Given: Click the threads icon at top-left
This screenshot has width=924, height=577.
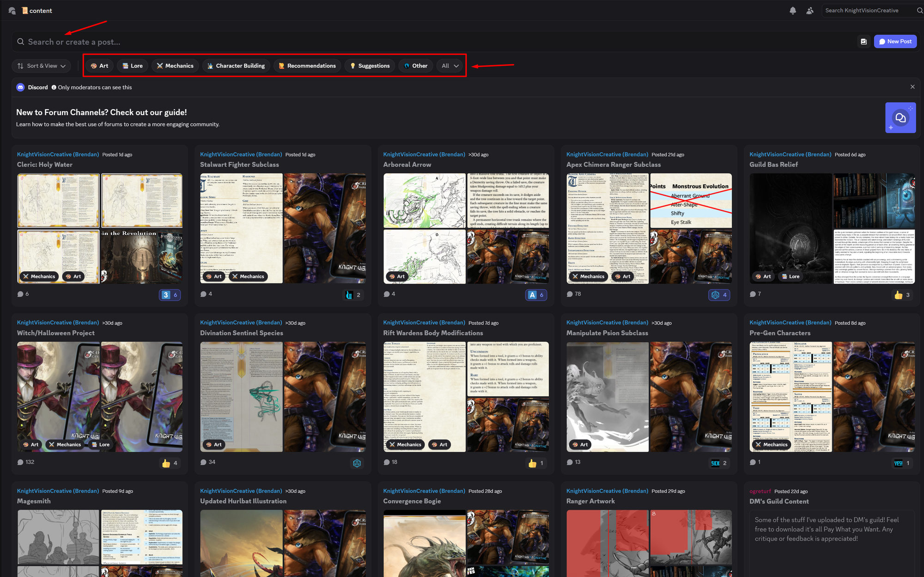Looking at the screenshot, I should pyautogui.click(x=12, y=11).
